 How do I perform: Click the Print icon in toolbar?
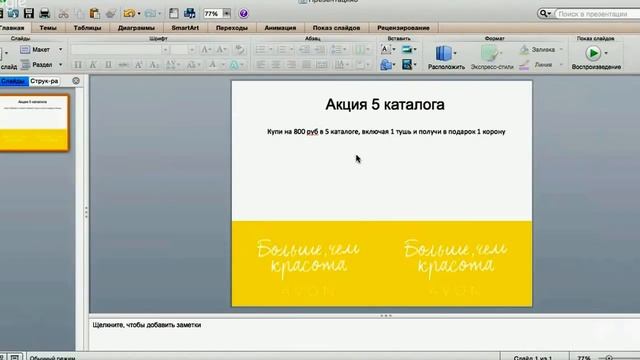(44, 13)
